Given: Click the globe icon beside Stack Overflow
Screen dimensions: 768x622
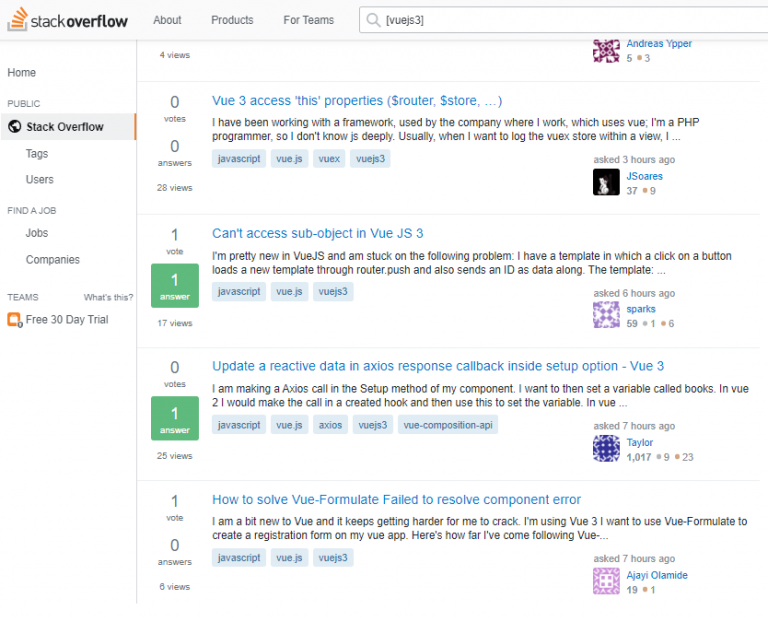Looking at the screenshot, I should (15, 127).
